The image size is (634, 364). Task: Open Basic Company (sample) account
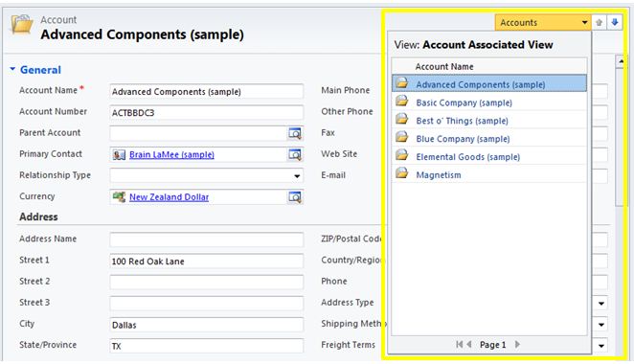464,102
